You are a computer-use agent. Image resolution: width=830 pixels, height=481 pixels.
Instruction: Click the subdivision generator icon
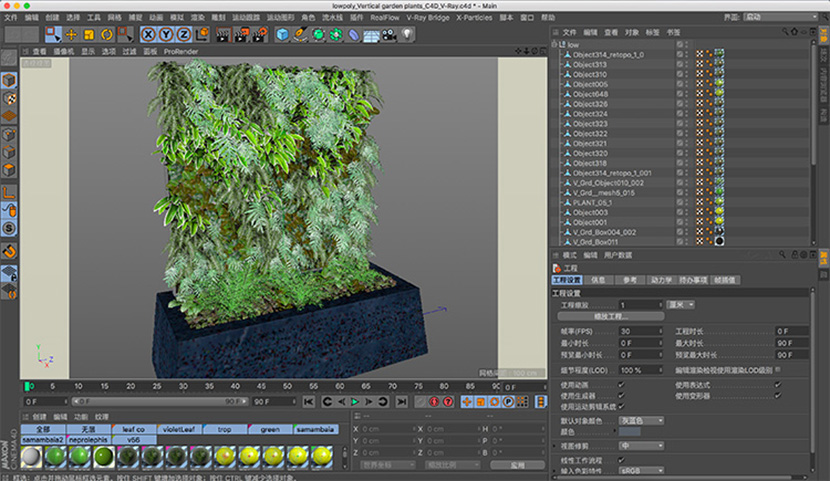point(318,35)
